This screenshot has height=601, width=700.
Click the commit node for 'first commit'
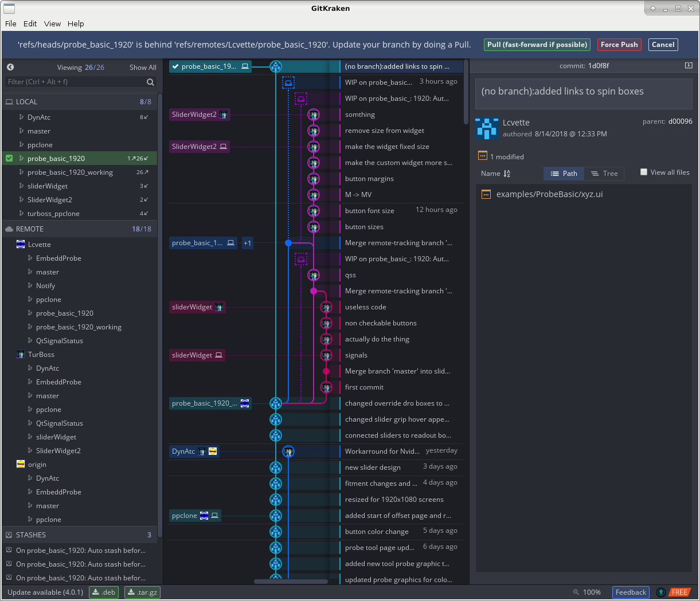(326, 387)
